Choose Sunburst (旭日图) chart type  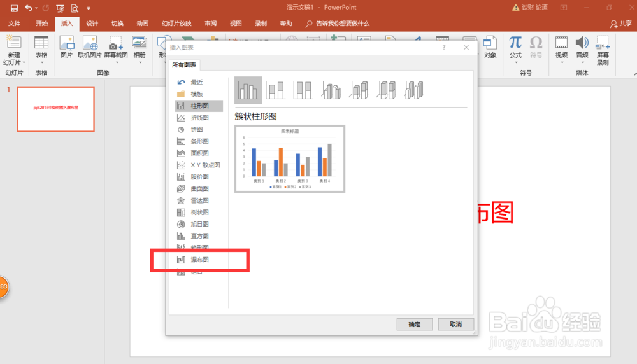click(x=199, y=224)
